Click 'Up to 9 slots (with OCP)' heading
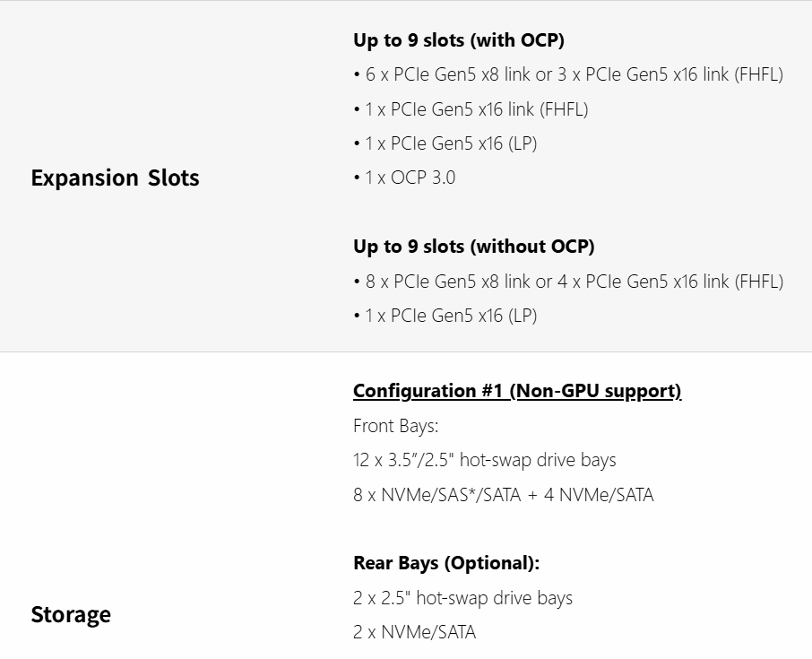 458,40
